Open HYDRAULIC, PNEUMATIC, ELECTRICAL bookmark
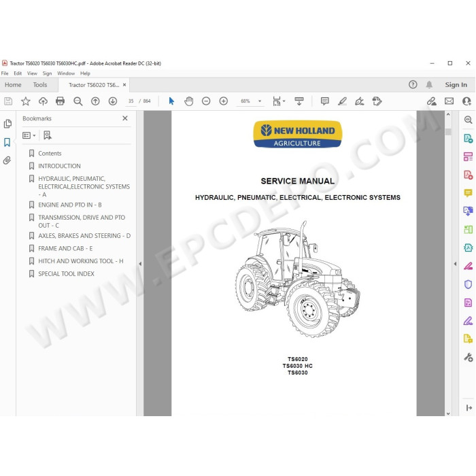 click(x=84, y=187)
